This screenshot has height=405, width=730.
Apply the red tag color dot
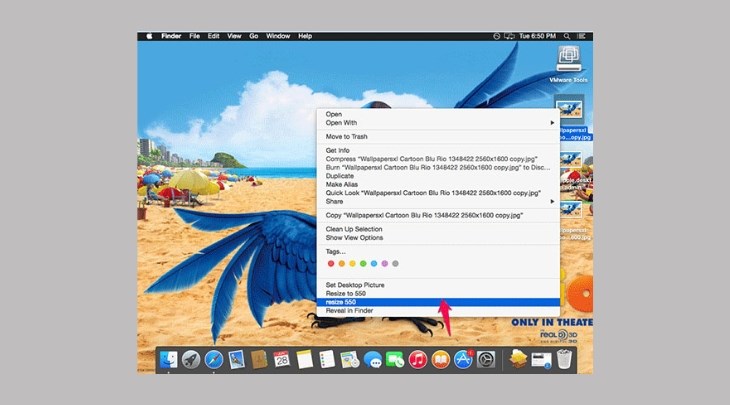pyautogui.click(x=330, y=263)
